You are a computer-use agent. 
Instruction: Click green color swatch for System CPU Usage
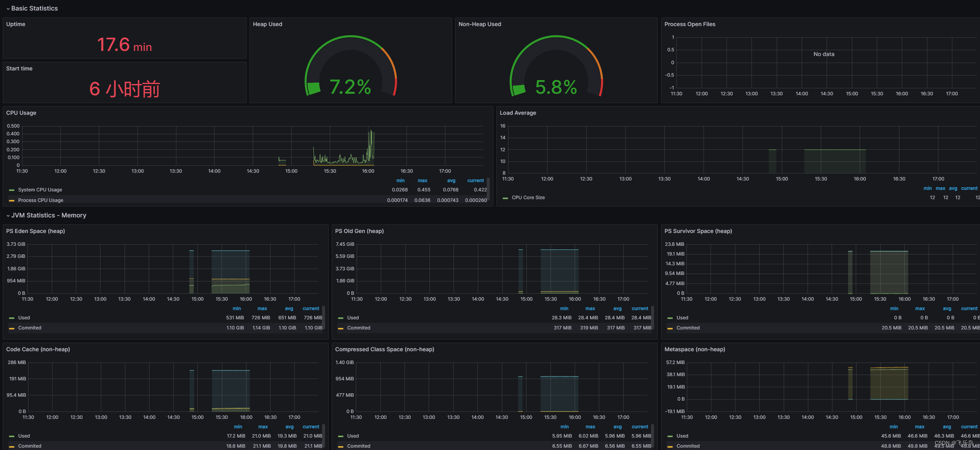[x=12, y=190]
